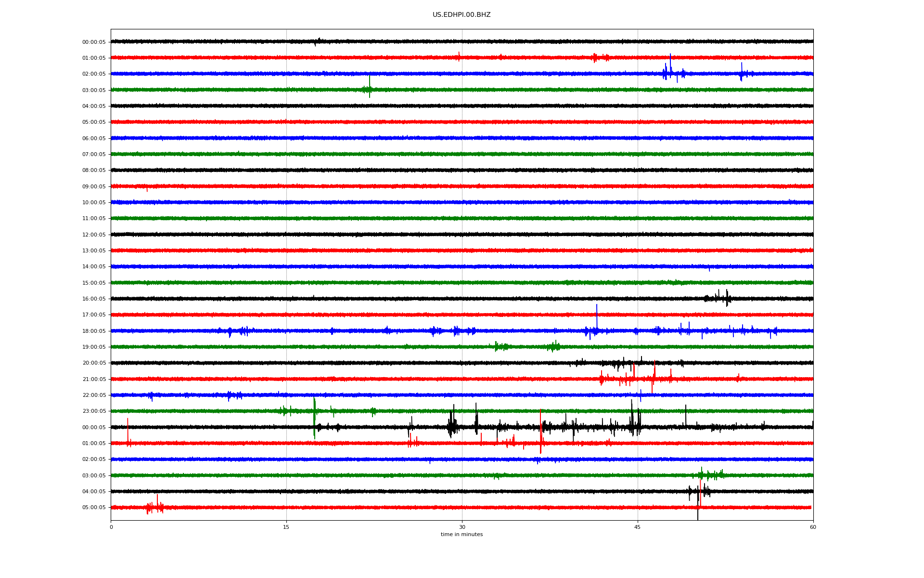Viewport: 924px width, 578px height.
Task: Select the 06:00:05 row time label
Action: click(94, 139)
